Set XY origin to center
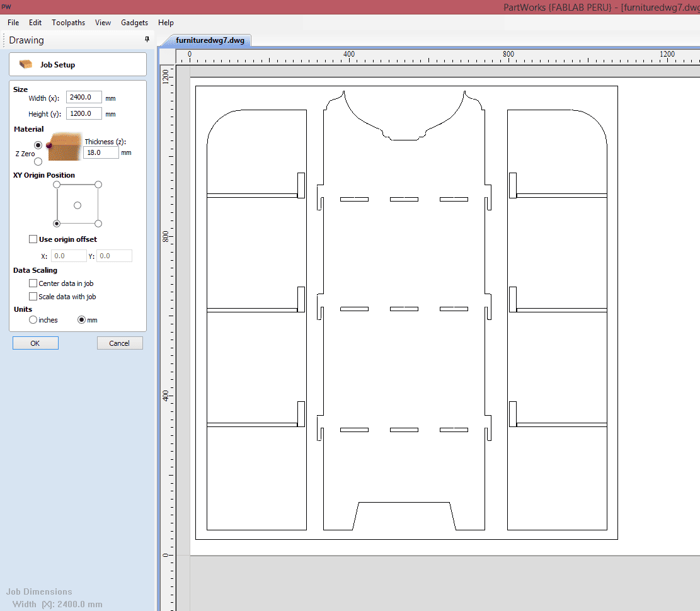Image resolution: width=700 pixels, height=611 pixels. 77,205
